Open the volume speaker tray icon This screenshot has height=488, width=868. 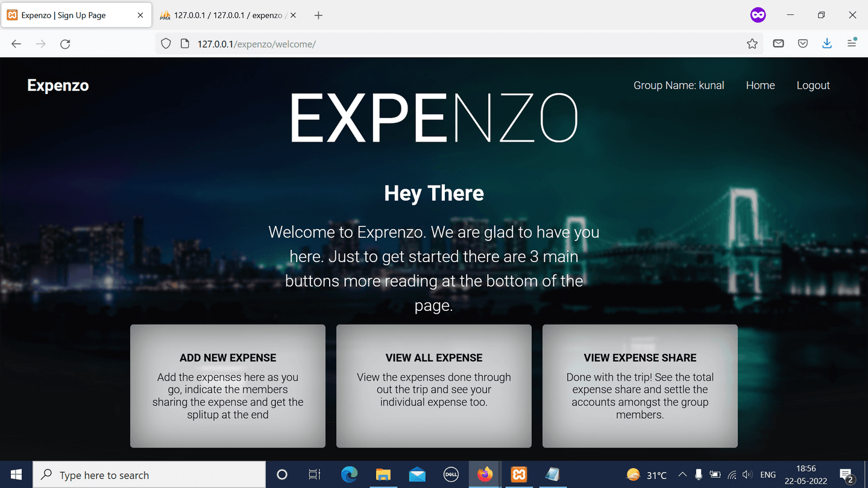coord(748,475)
